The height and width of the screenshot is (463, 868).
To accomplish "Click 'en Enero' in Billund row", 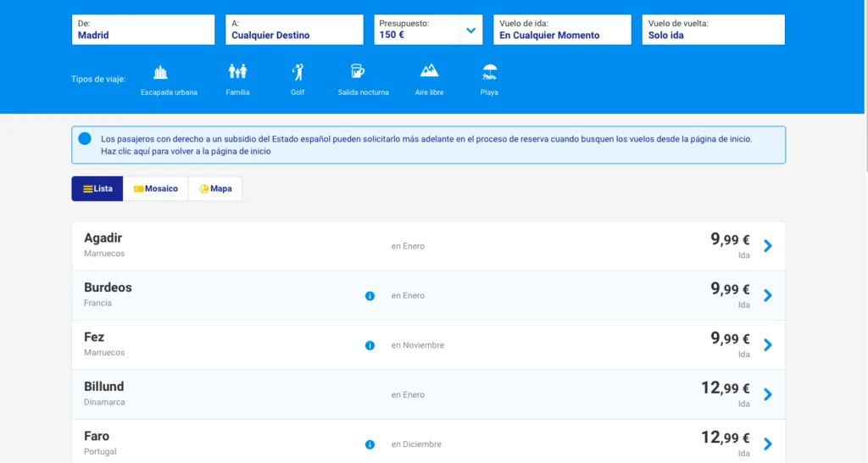I will click(x=408, y=394).
